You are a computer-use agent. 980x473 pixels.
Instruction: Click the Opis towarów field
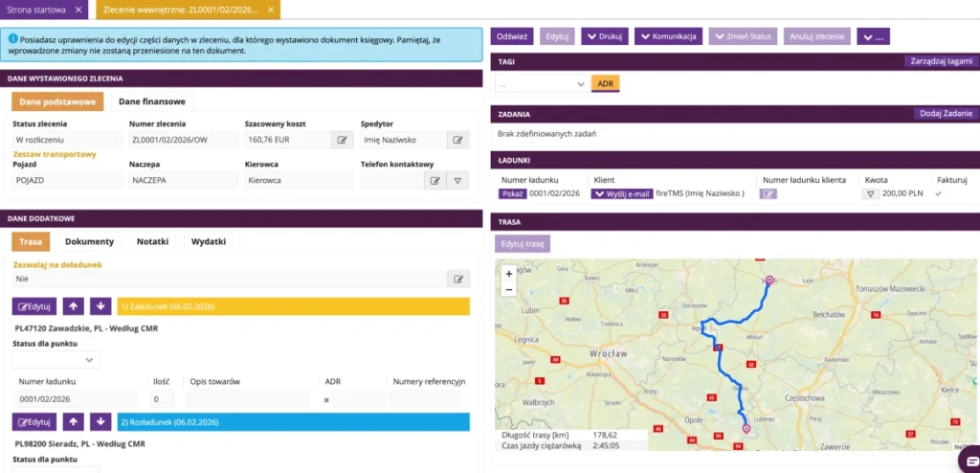(x=248, y=399)
